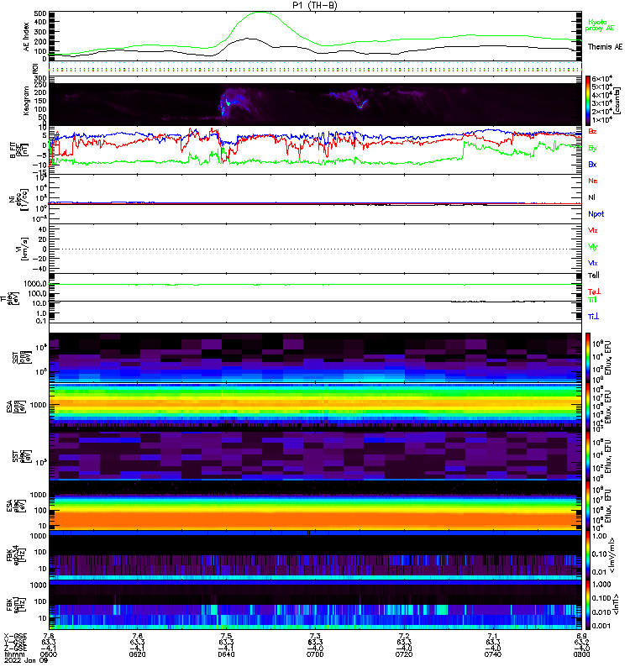
Task: Select the red "Te⊥" legend label
Action: pos(594,292)
